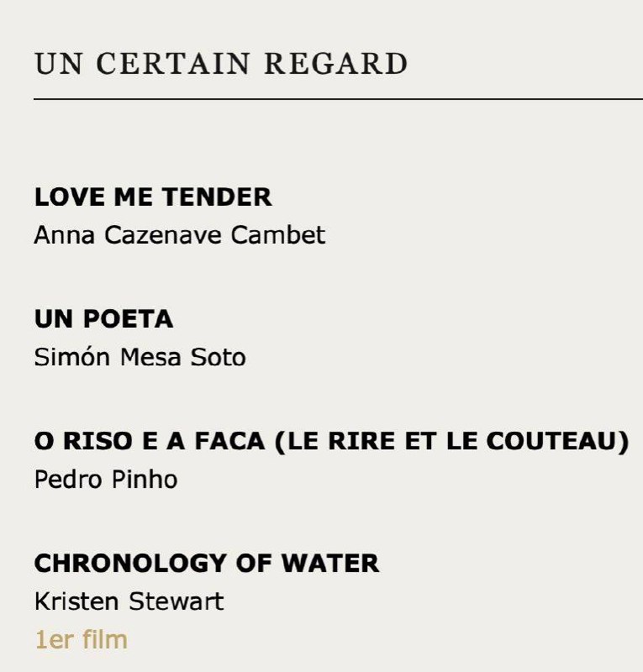Click the UN CERTAIN REGARD section heading

point(221,64)
